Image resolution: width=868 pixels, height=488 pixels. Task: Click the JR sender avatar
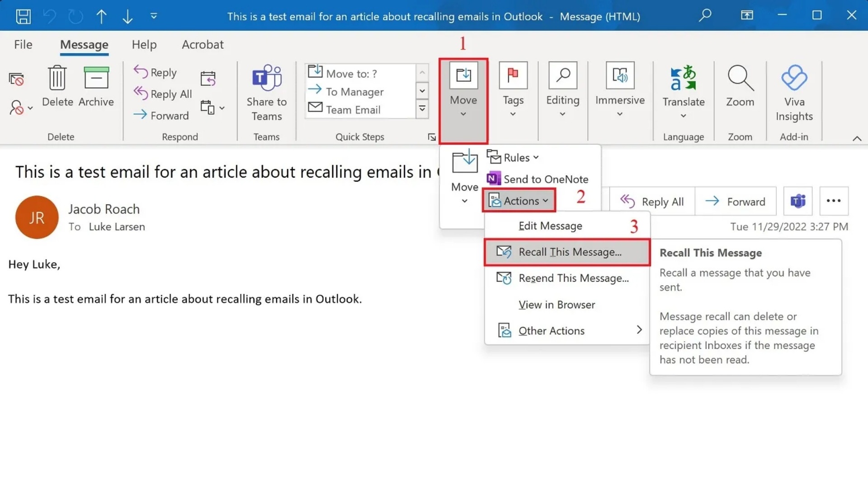click(37, 217)
